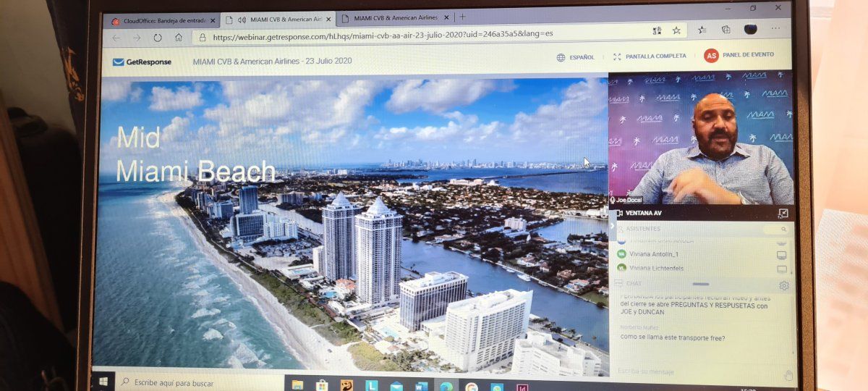
Task: Click screen icon beside Viviana Lichtenfels
Action: pos(781,269)
